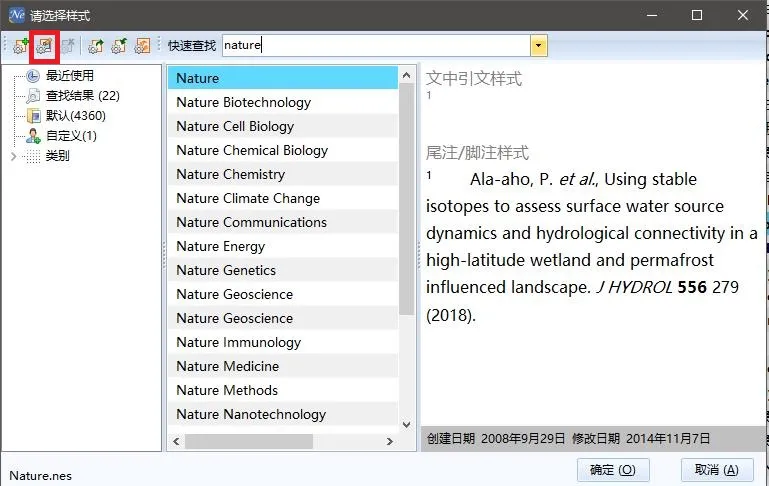Maximize the 请选择样式 window
This screenshot has height=486, width=769.
click(x=697, y=16)
